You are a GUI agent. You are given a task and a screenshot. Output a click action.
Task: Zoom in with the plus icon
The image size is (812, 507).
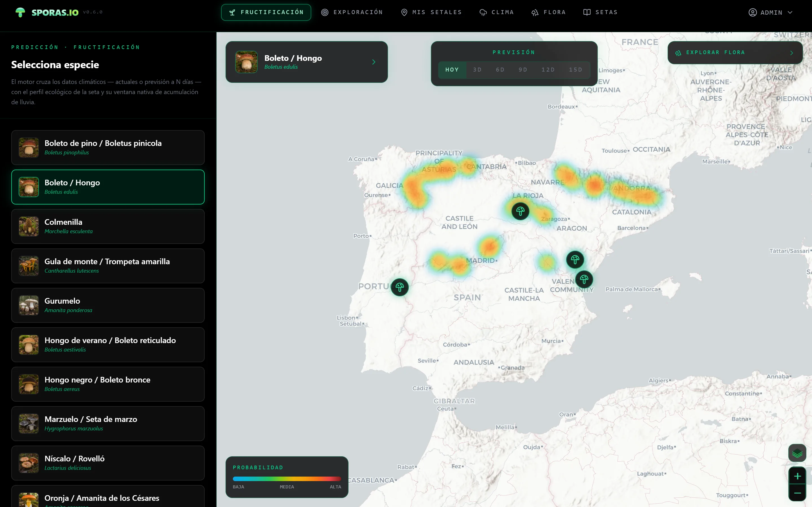[797, 476]
